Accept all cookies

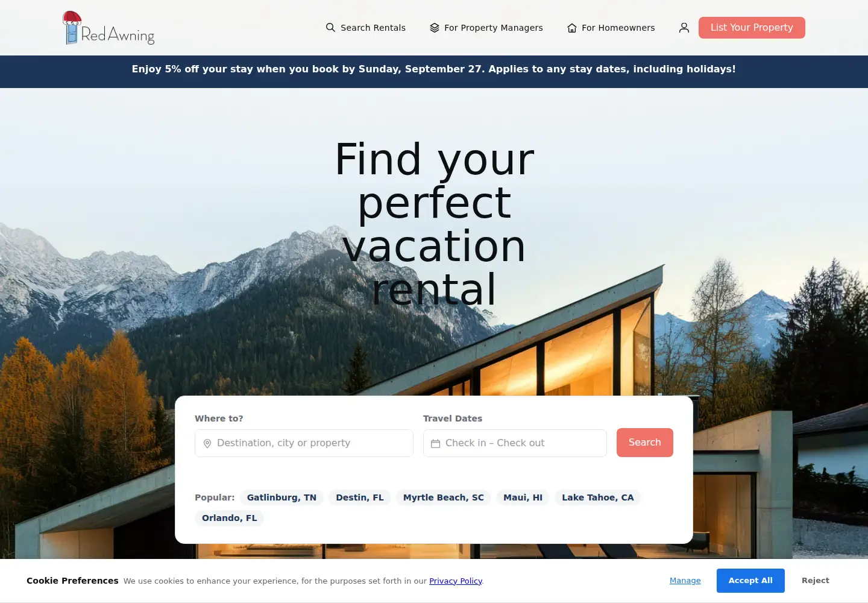(x=750, y=581)
